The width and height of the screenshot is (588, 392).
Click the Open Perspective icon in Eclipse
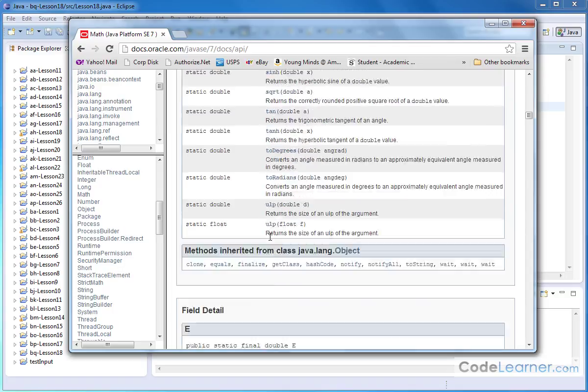pyautogui.click(x=546, y=32)
